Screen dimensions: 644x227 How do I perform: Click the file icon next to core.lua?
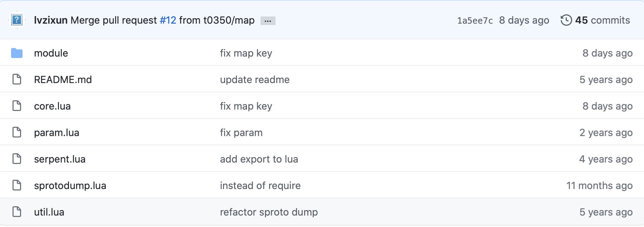point(17,106)
